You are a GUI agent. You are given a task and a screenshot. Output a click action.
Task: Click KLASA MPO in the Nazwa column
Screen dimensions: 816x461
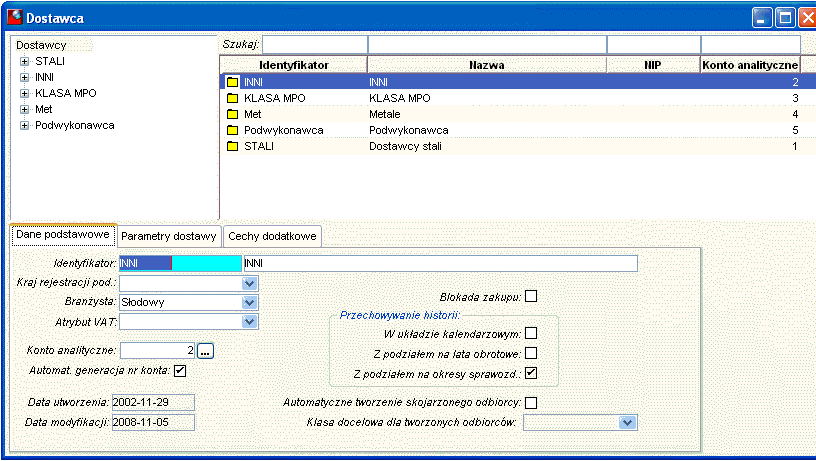click(400, 98)
